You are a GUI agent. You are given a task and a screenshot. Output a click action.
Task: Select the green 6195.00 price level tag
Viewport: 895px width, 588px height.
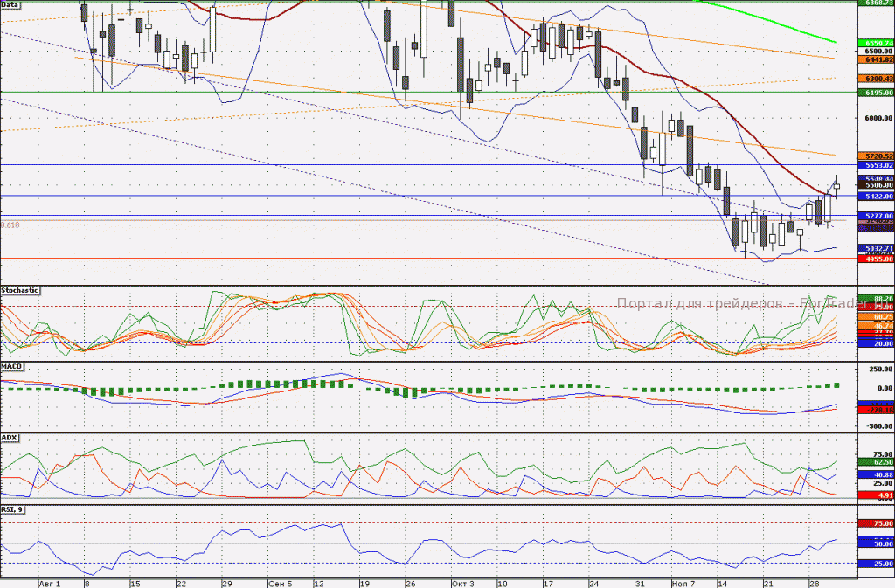pos(876,93)
